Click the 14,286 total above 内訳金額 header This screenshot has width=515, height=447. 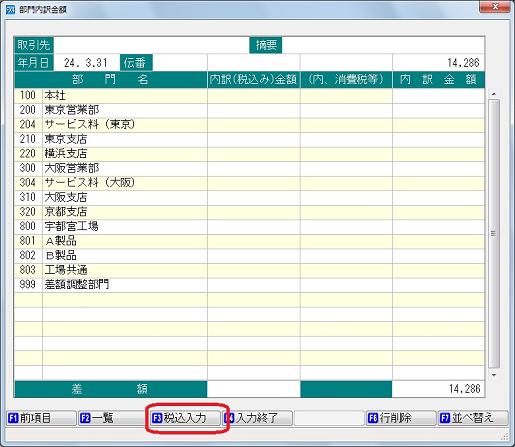coord(463,63)
